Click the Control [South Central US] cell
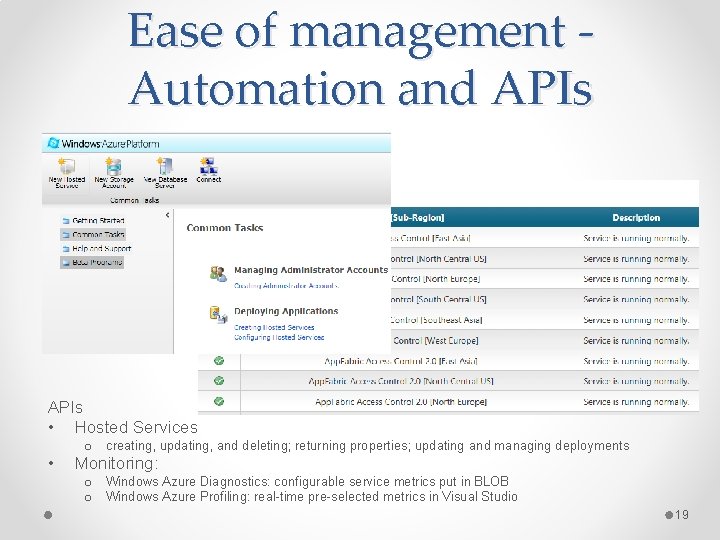The height and width of the screenshot is (540, 720). coord(438,299)
